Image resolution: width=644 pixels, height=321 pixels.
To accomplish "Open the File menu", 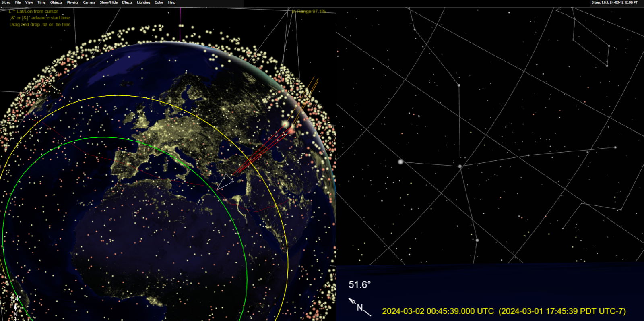I will coord(18,2).
